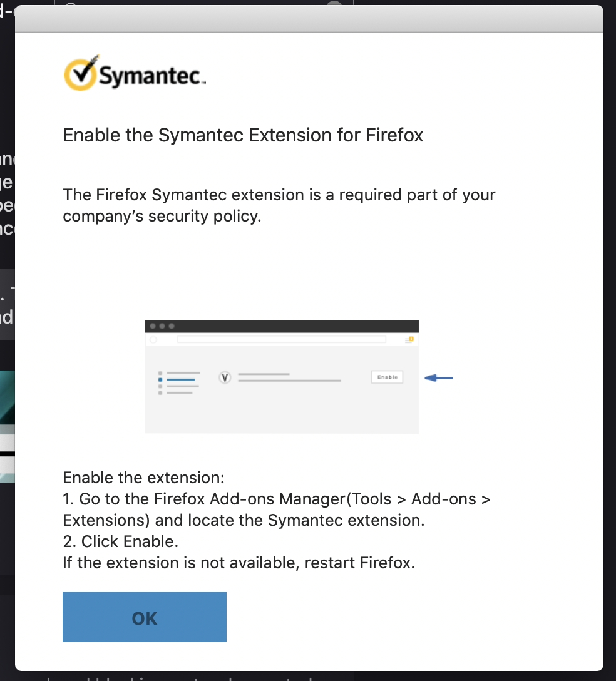Click the circle icon left of illustrated address bar
This screenshot has height=681, width=616.
(153, 340)
